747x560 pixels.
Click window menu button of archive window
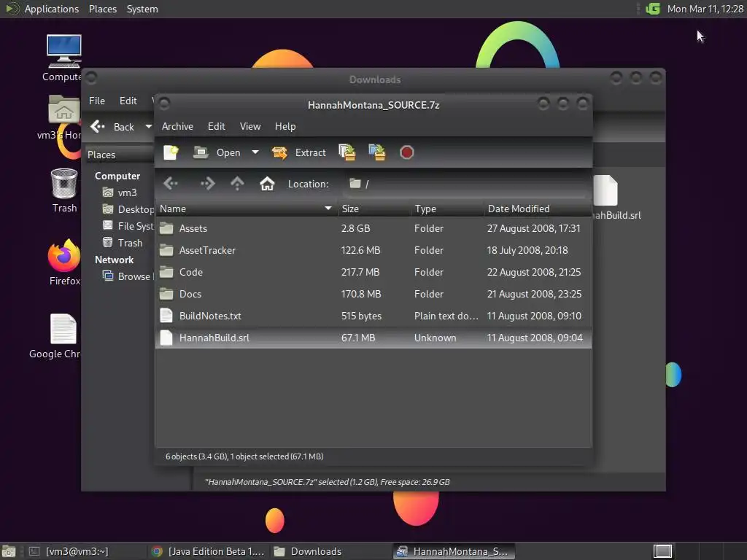164,104
